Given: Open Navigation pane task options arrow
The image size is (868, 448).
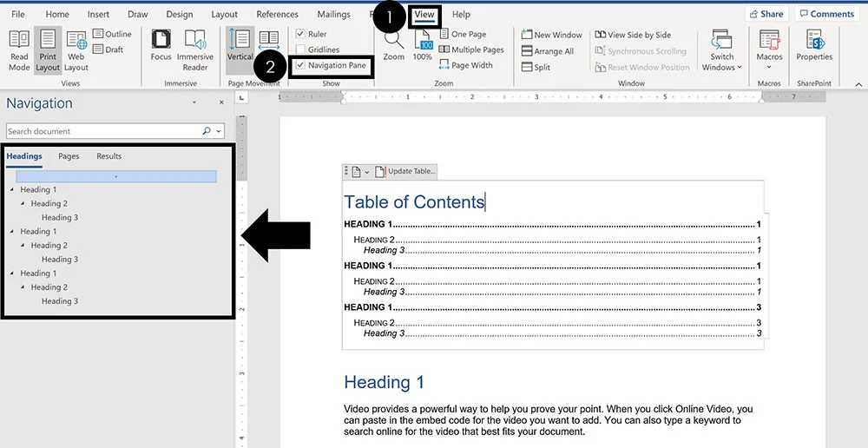Looking at the screenshot, I should tap(194, 103).
